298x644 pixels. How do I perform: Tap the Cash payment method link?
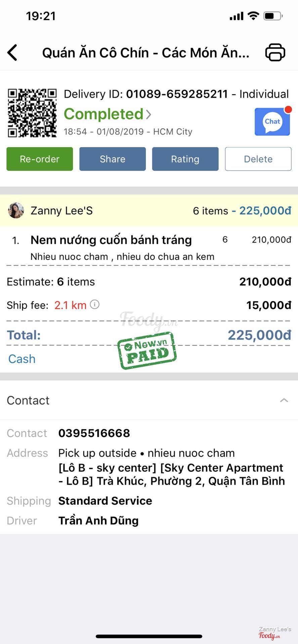pyautogui.click(x=22, y=359)
